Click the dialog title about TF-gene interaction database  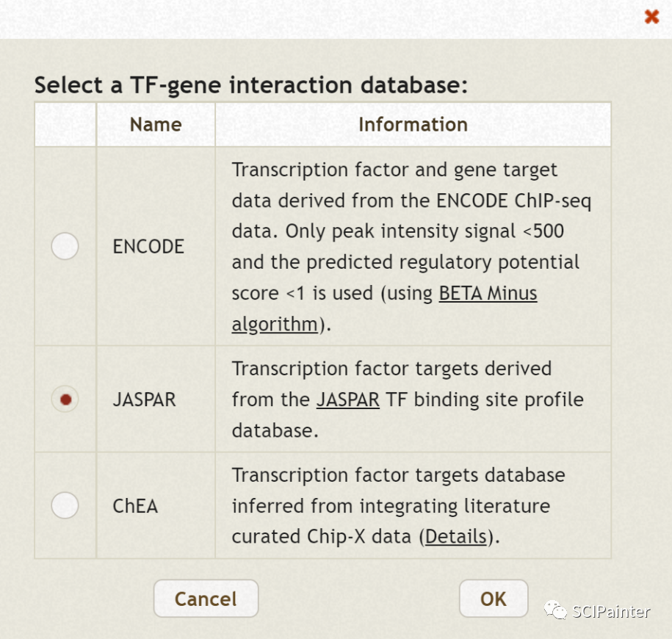pos(250,85)
